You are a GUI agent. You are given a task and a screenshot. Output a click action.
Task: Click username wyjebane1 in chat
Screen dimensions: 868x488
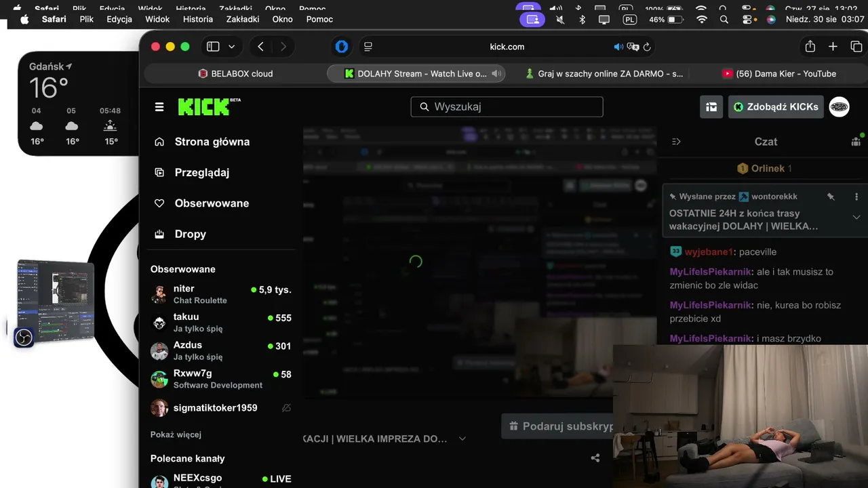[709, 252]
